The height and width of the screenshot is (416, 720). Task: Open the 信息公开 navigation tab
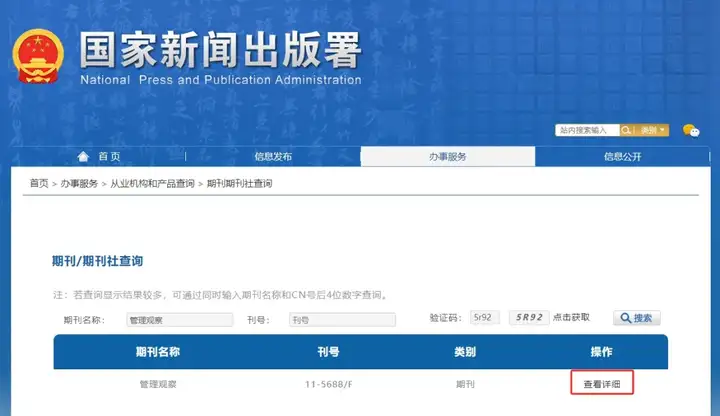[x=622, y=157]
